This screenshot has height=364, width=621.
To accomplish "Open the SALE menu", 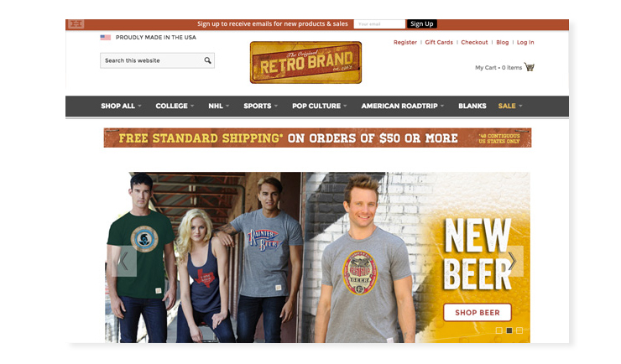I will 510,106.
